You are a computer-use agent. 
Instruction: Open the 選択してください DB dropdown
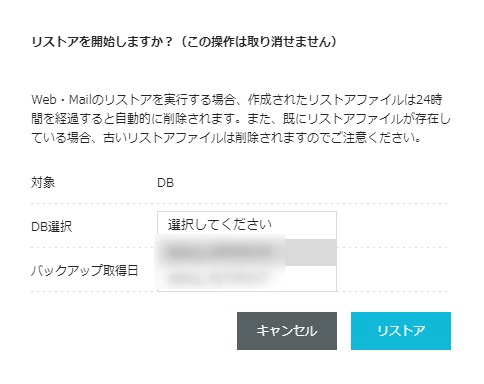(247, 225)
